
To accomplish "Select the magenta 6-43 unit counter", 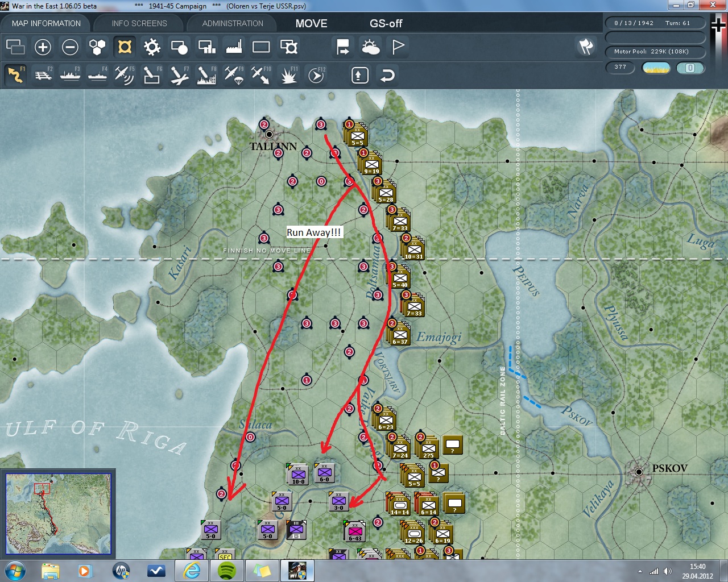I will tap(355, 531).
